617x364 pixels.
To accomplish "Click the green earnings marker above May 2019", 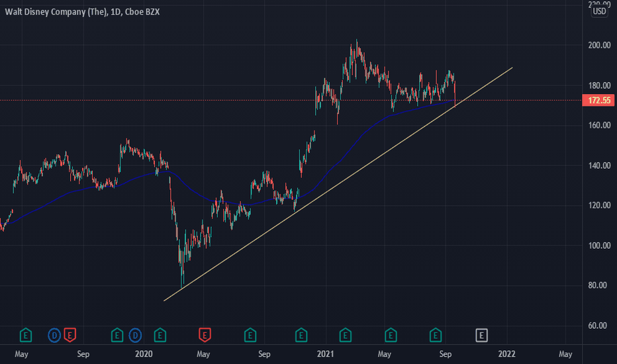I will click(26, 336).
